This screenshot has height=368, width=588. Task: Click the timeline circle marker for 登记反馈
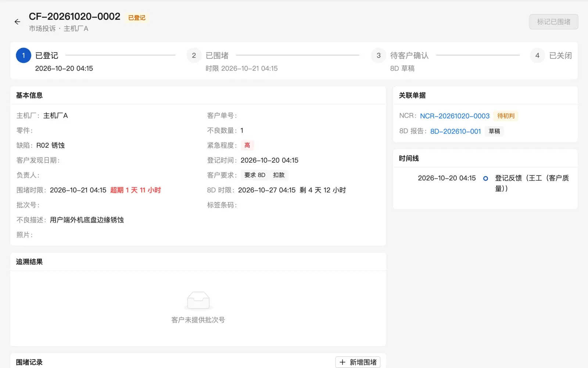click(x=485, y=178)
